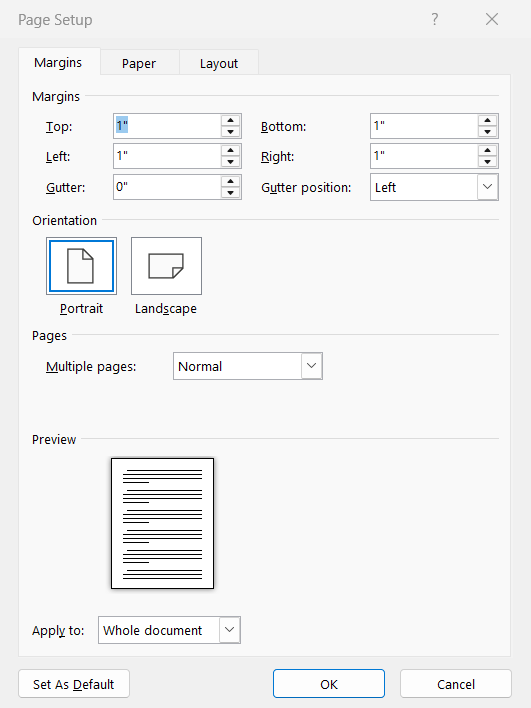This screenshot has height=708, width=531.
Task: Click the Gutter position label
Action: [306, 188]
